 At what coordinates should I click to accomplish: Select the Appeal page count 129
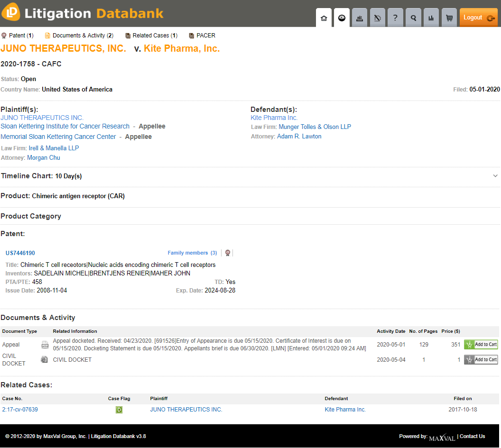(424, 345)
